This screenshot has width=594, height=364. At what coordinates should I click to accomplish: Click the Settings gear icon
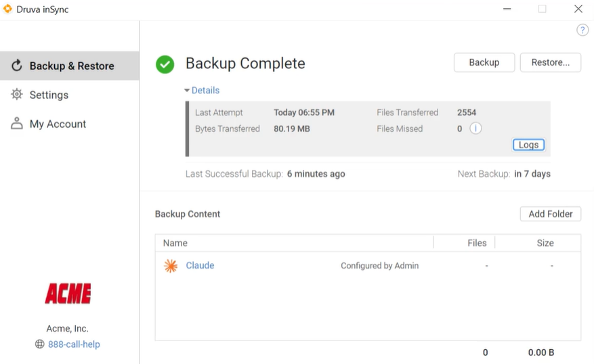17,94
